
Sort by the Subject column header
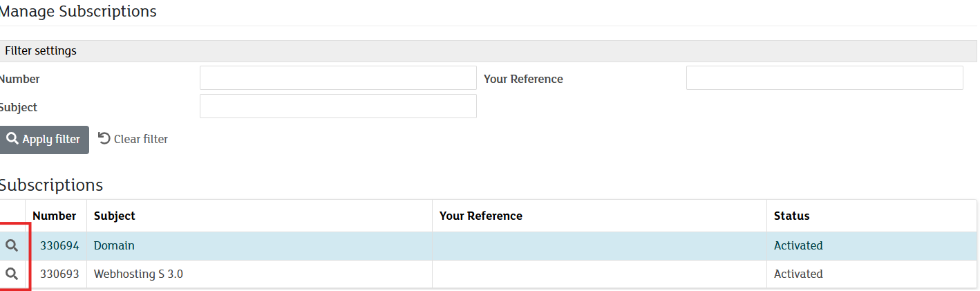(x=115, y=216)
